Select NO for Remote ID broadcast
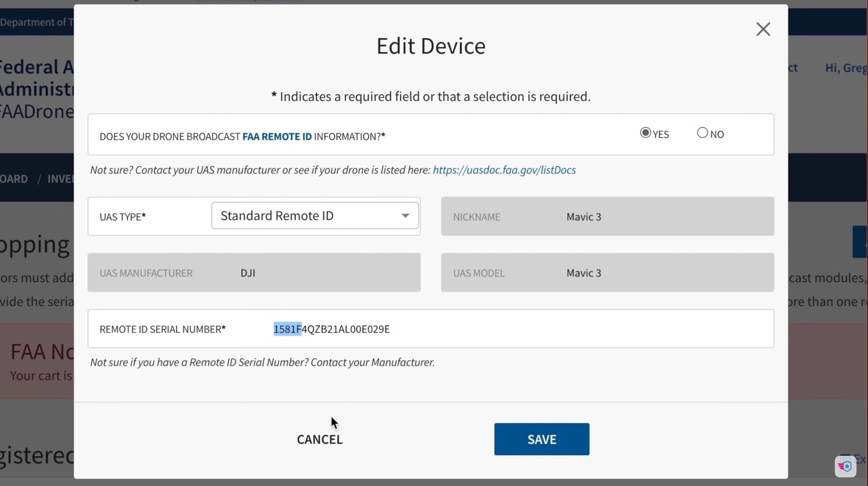Image resolution: width=868 pixels, height=486 pixels. [x=702, y=133]
